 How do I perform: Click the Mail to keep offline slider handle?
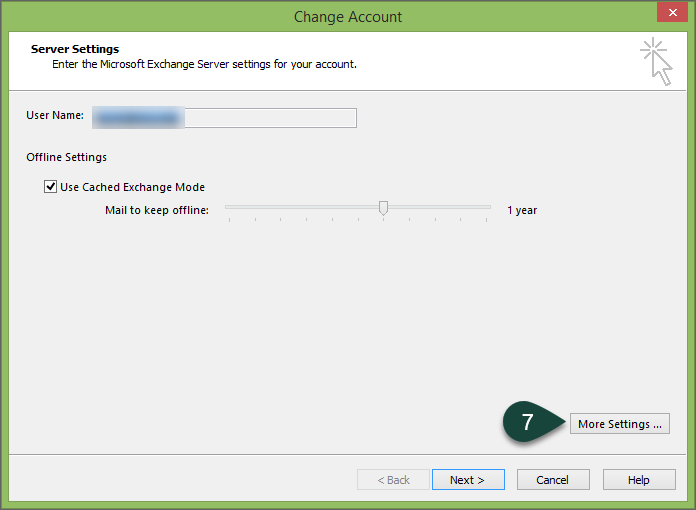(x=383, y=208)
